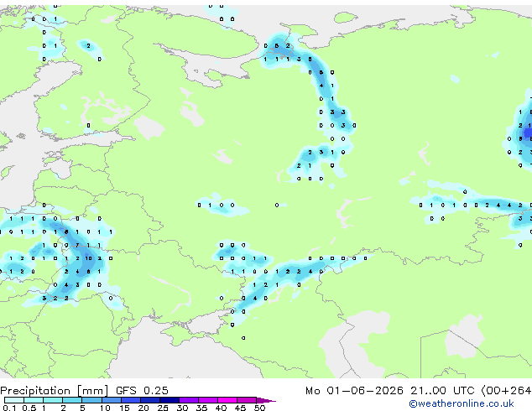Click the '20' legend scale label
The width and height of the screenshot is (532, 411).
click(x=143, y=408)
